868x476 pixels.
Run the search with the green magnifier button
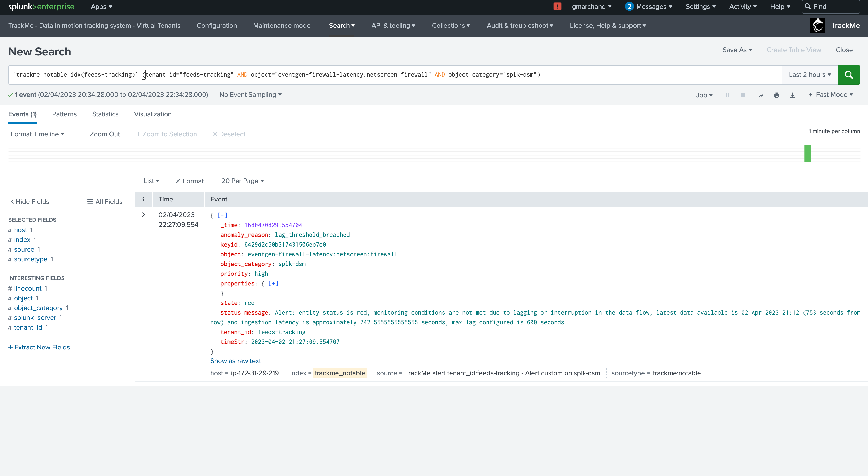(849, 74)
